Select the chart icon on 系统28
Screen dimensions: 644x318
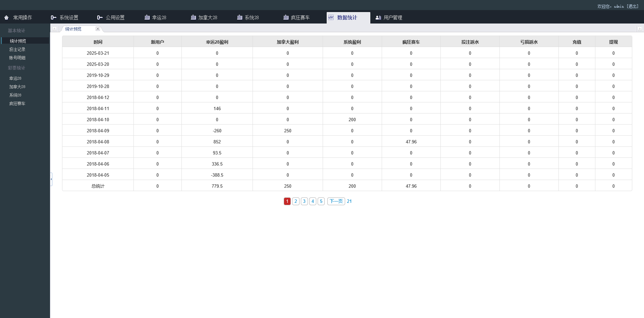click(x=239, y=17)
